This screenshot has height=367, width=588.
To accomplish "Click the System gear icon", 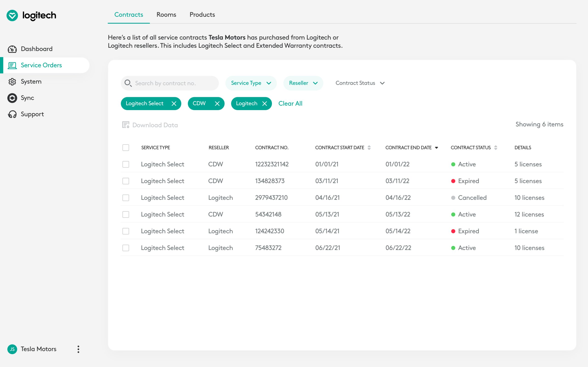I will 12,82.
